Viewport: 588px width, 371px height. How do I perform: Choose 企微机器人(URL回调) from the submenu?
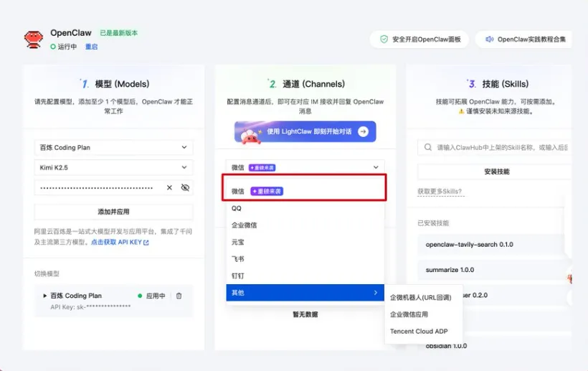pos(424,298)
